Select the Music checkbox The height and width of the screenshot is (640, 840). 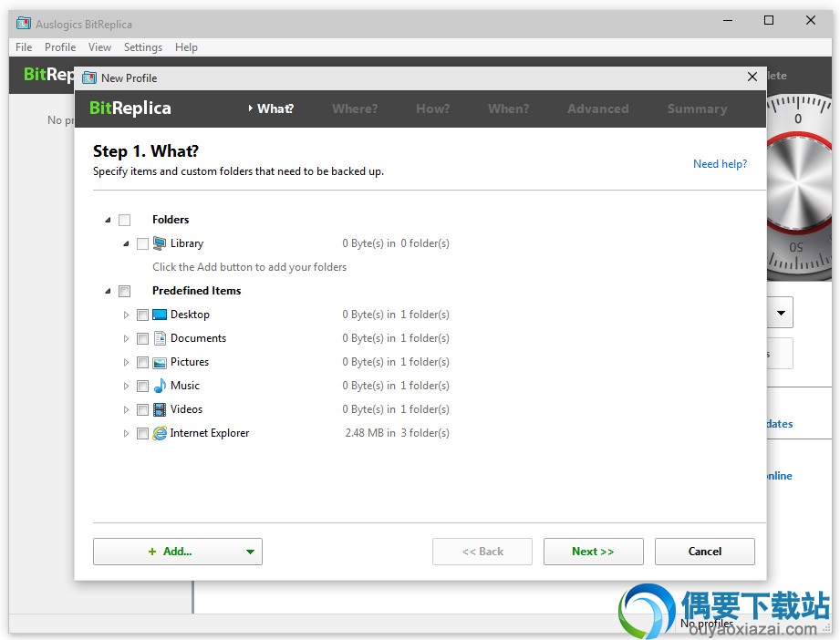(142, 386)
